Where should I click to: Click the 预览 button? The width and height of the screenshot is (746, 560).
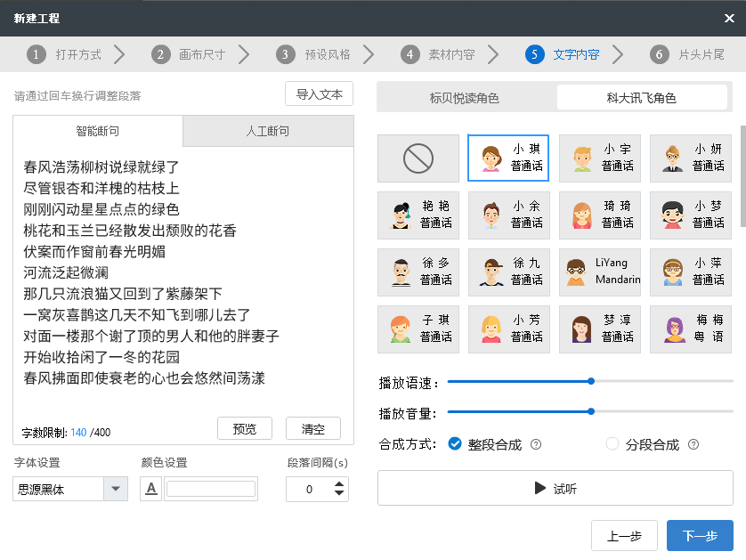[245, 429]
